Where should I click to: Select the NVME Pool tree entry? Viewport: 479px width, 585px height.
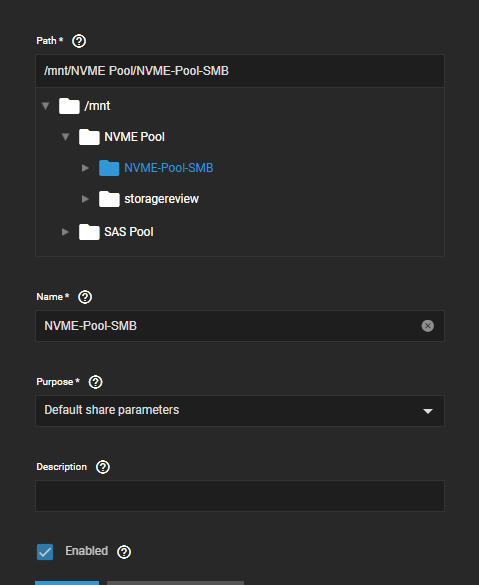134,137
